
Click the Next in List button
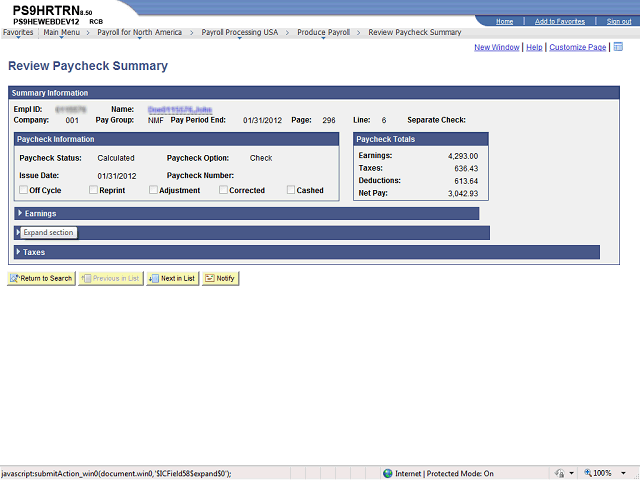tap(173, 278)
